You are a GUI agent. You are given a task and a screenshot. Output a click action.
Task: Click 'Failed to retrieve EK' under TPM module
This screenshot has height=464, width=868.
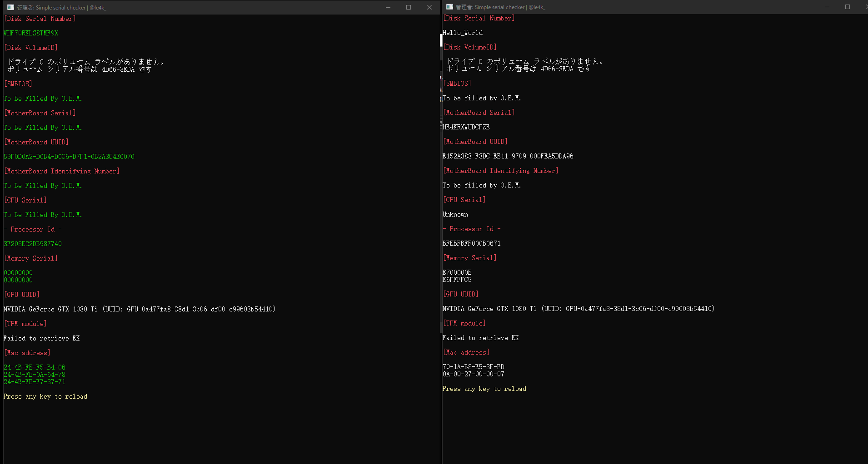[x=41, y=338]
